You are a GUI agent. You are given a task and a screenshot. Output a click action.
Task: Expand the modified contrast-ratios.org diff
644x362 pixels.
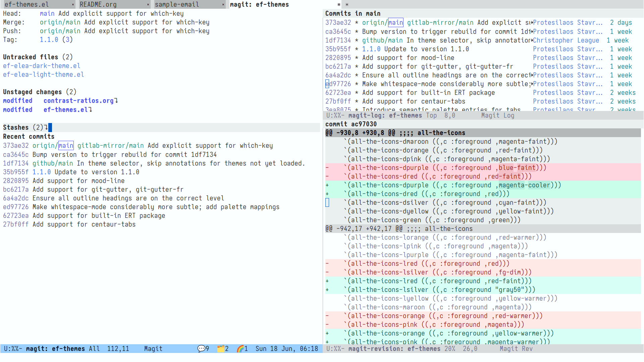60,101
